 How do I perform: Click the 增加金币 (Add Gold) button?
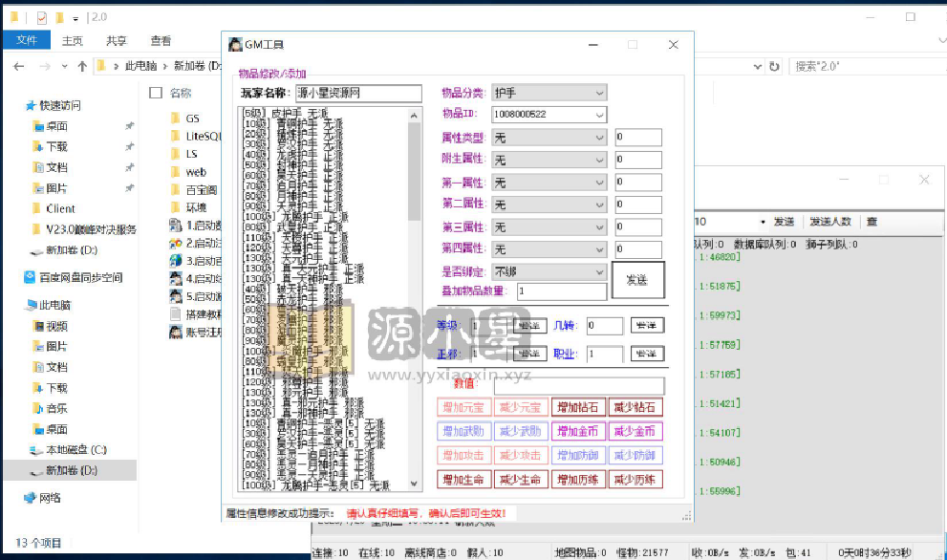579,431
